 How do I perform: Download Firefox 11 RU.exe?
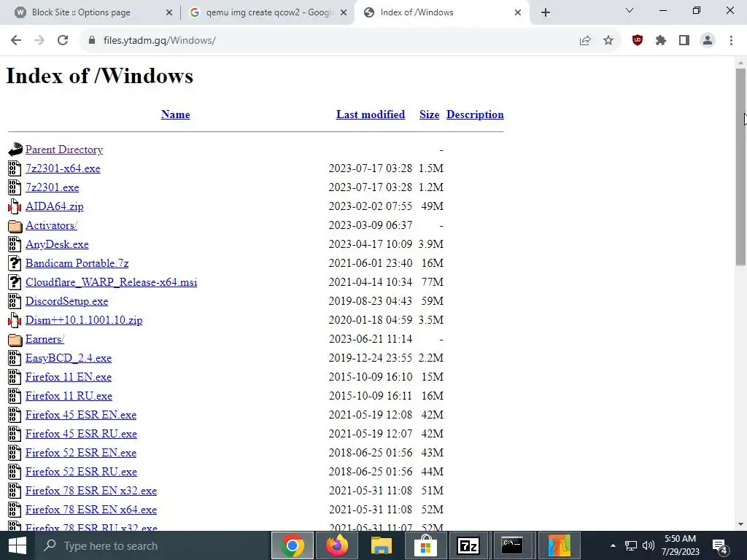pyautogui.click(x=69, y=396)
